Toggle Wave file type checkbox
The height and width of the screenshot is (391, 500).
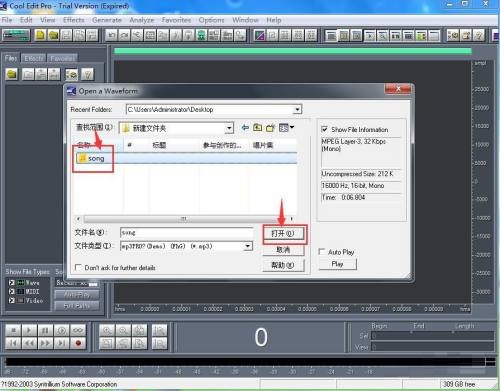pos(12,283)
